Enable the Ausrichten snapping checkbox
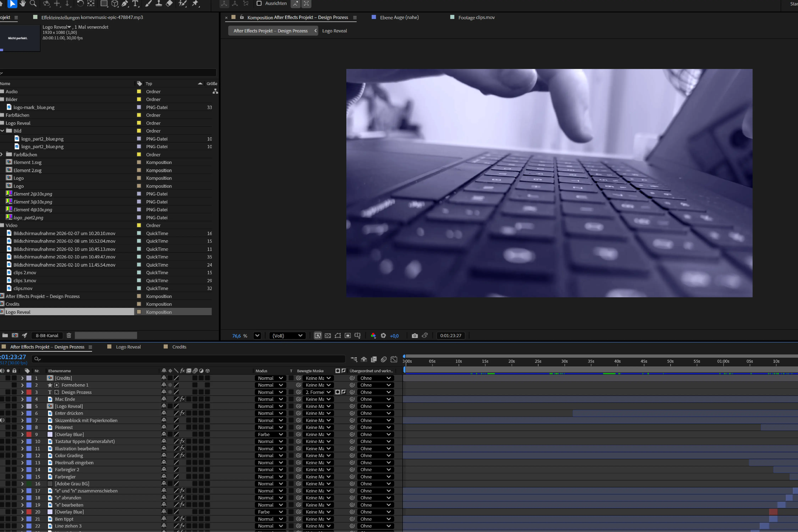 [259, 3]
